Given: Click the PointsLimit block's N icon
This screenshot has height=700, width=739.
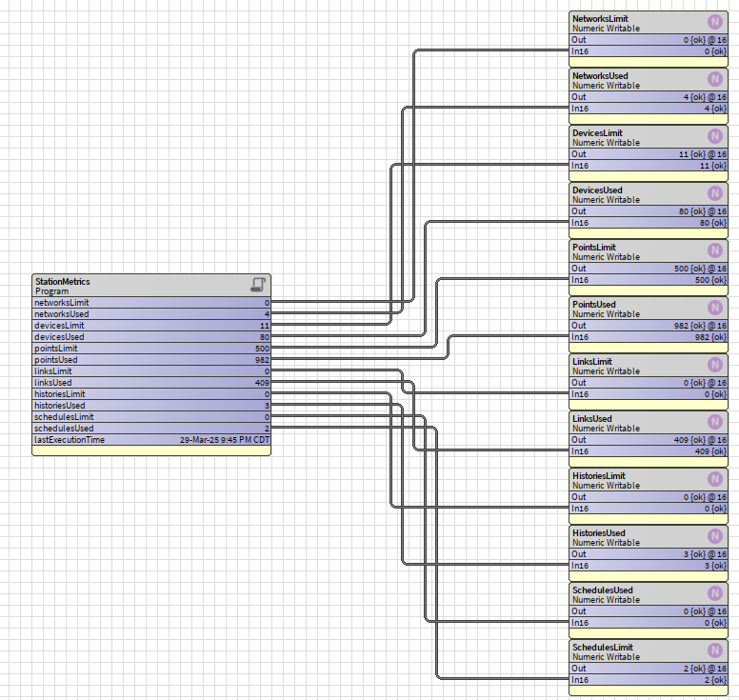Looking at the screenshot, I should pos(714,250).
